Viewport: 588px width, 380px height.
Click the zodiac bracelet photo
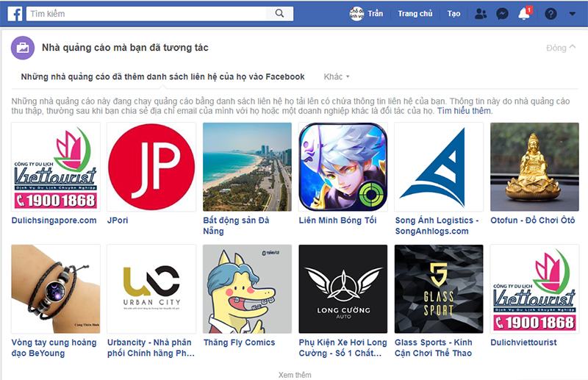56,289
